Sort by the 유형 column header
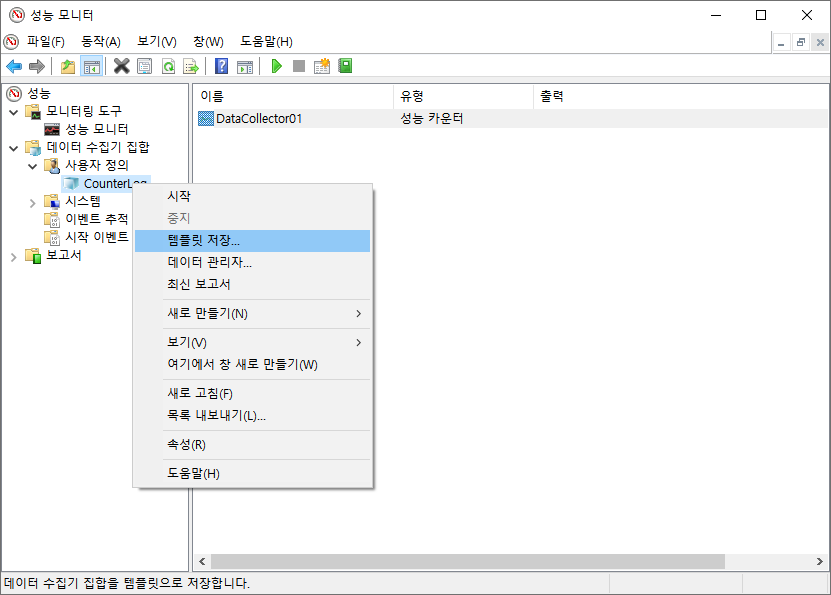Viewport: 831px width, 595px height. point(464,96)
